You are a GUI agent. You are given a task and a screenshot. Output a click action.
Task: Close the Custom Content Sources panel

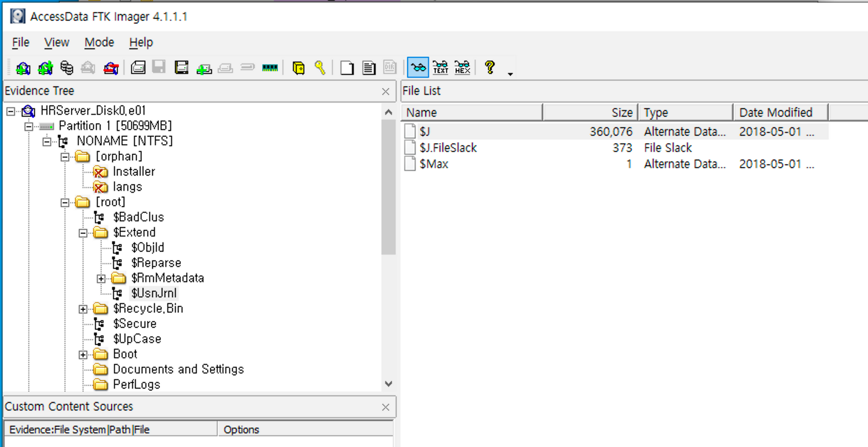tap(385, 407)
